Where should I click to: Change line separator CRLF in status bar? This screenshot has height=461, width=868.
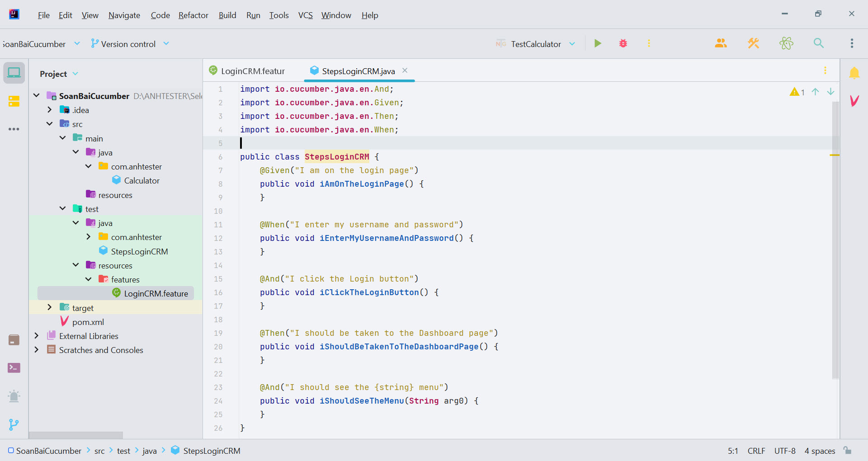[756, 451]
